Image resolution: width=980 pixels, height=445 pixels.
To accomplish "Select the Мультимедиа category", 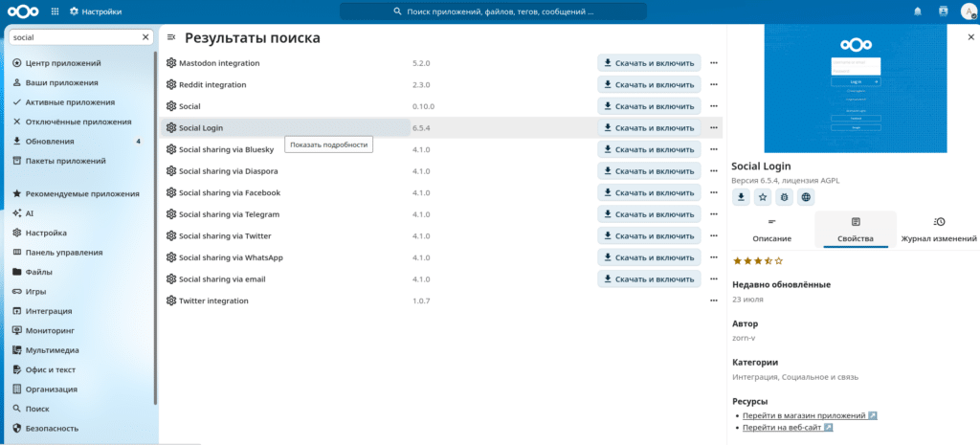I will coord(79,350).
